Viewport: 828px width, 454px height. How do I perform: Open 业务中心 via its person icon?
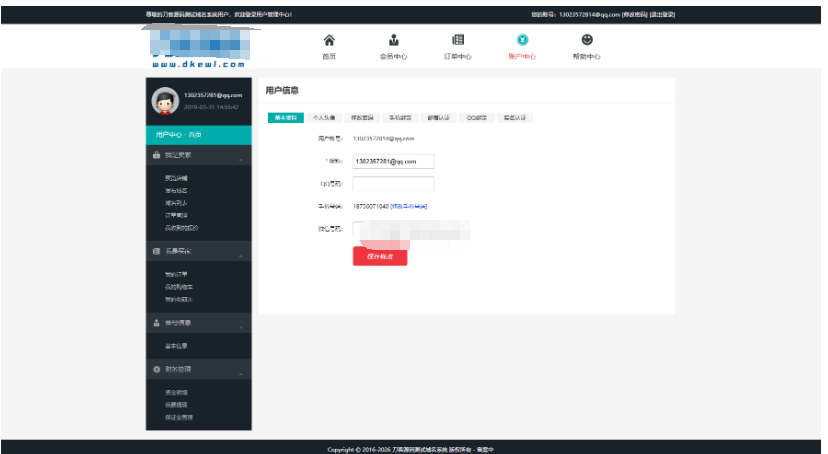393,40
